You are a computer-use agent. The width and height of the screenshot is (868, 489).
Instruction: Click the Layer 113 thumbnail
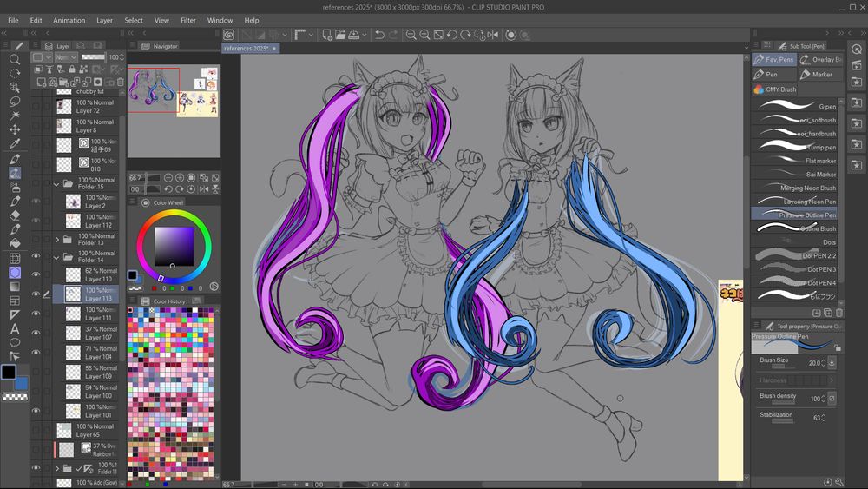tap(73, 294)
